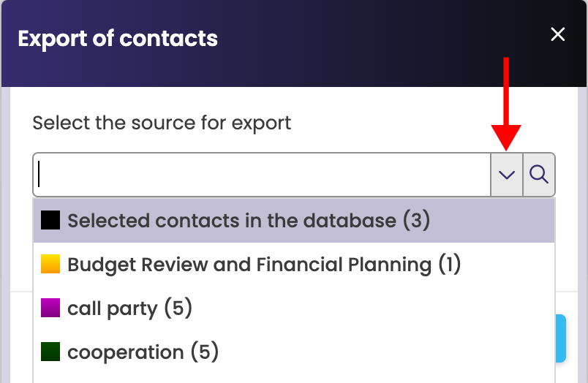Click the "Export of contacts" title
This screenshot has width=588, height=383.
(x=118, y=38)
